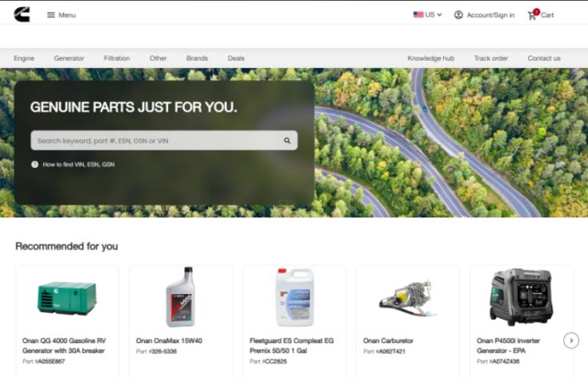Click the Cart text link

tap(547, 15)
